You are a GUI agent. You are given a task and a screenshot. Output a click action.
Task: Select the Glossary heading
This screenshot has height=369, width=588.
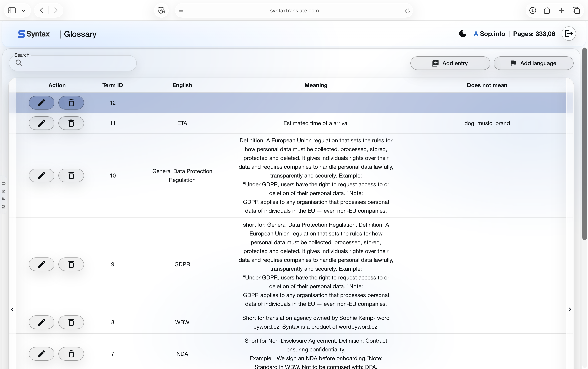click(x=80, y=34)
